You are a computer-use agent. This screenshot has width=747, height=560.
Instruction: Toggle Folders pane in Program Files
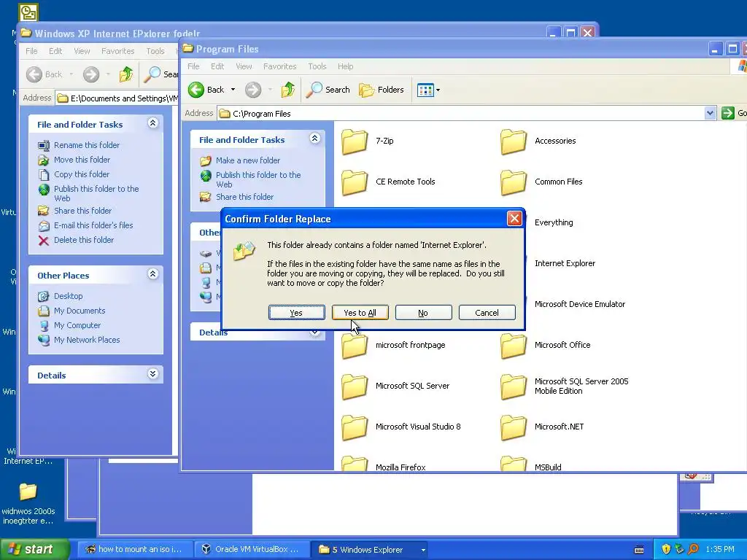[x=381, y=90]
